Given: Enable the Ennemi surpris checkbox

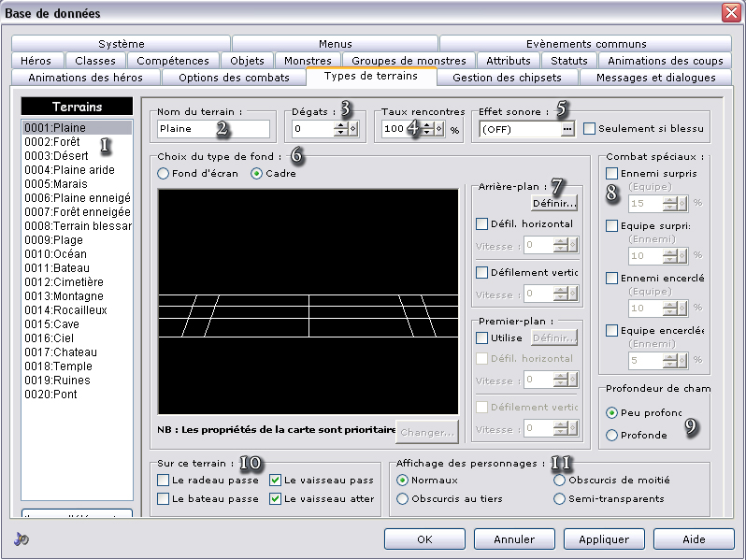Looking at the screenshot, I should point(611,174).
